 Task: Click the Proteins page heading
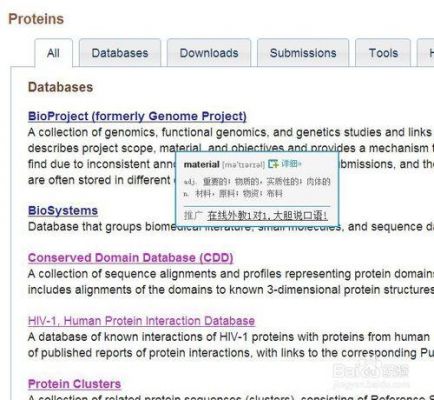coord(36,19)
